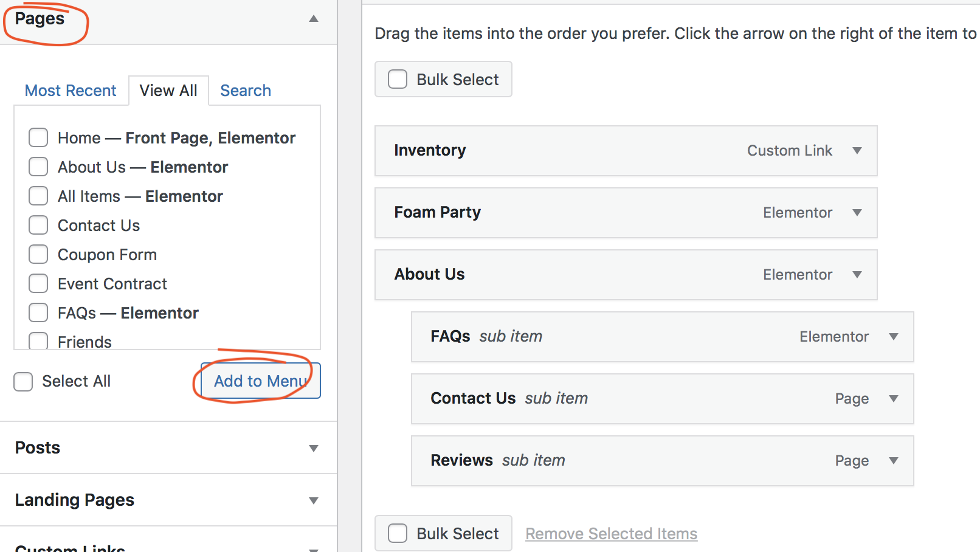
Task: Expand the FAQs sub item arrow
Action: (894, 337)
